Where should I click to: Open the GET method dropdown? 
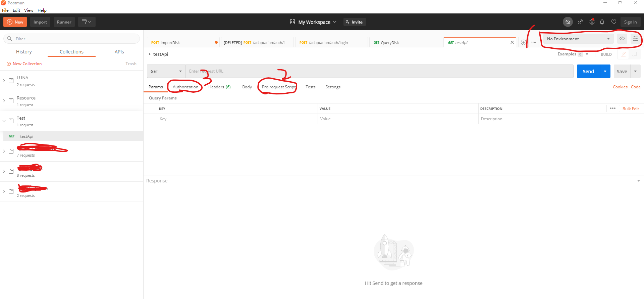coord(166,71)
